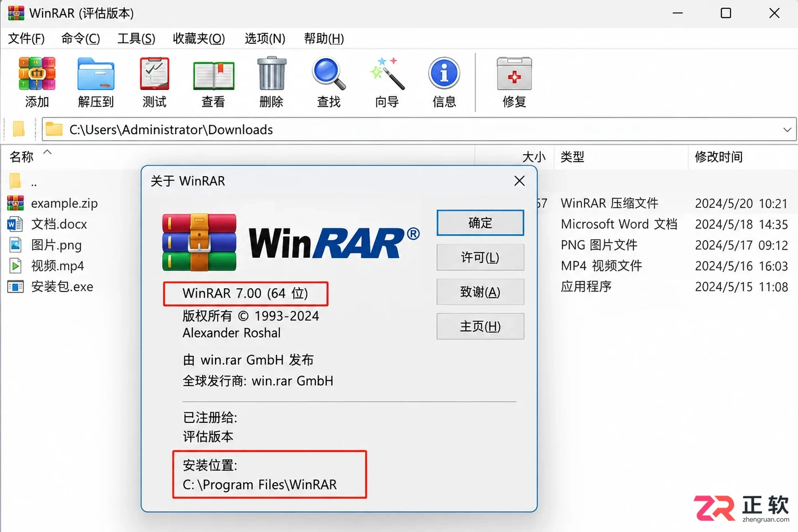The width and height of the screenshot is (798, 532).
Task: Click the 解压到 (Extract to) folder icon
Action: (96, 74)
